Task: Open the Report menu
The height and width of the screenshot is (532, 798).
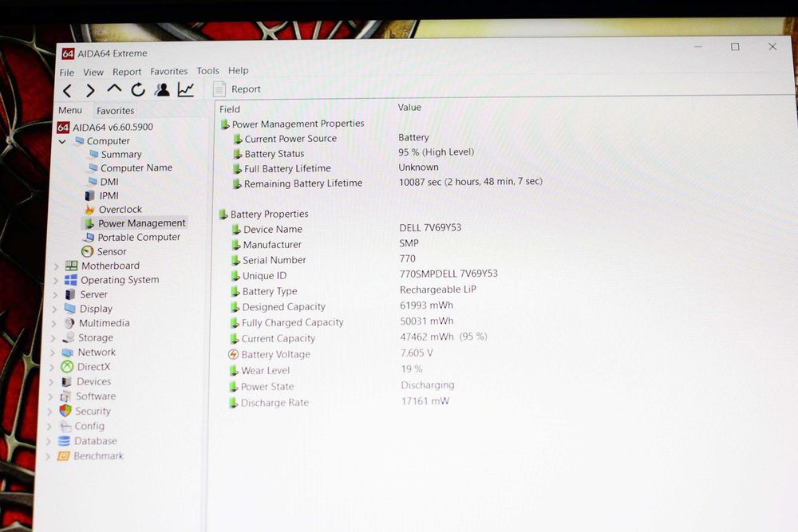Action: point(127,73)
